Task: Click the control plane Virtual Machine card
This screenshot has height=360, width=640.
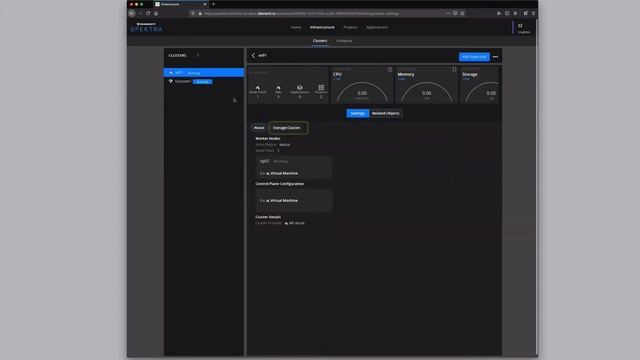Action: coord(294,200)
